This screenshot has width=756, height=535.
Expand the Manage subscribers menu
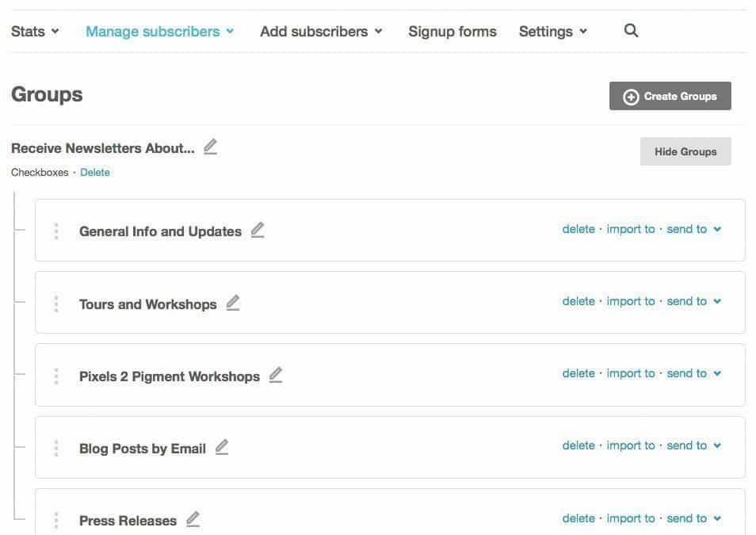[x=159, y=32]
